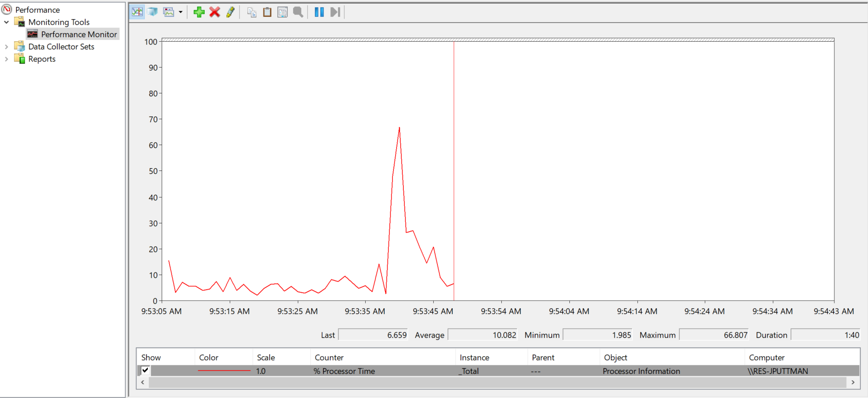Uncheck Show box for % Processor Time

[145, 370]
